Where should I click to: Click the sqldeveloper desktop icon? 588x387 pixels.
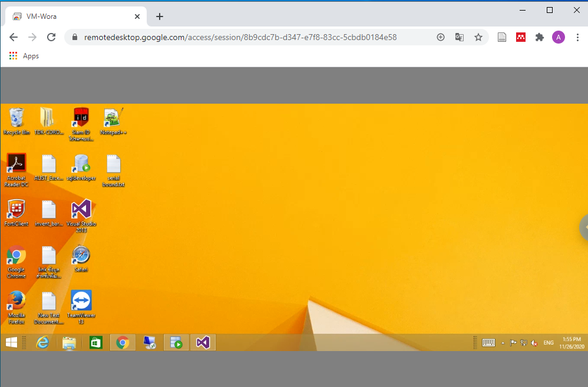pos(81,163)
